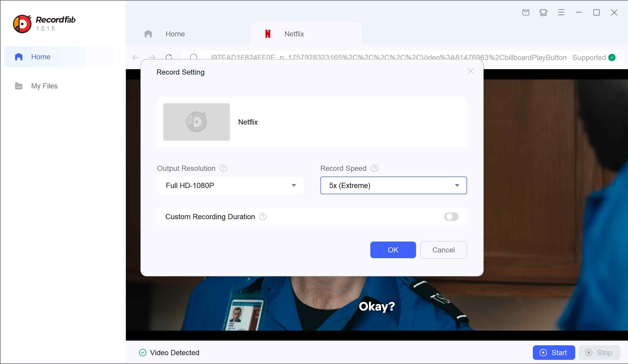Image resolution: width=628 pixels, height=364 pixels.
Task: Click the Video Detected check icon
Action: 143,353
